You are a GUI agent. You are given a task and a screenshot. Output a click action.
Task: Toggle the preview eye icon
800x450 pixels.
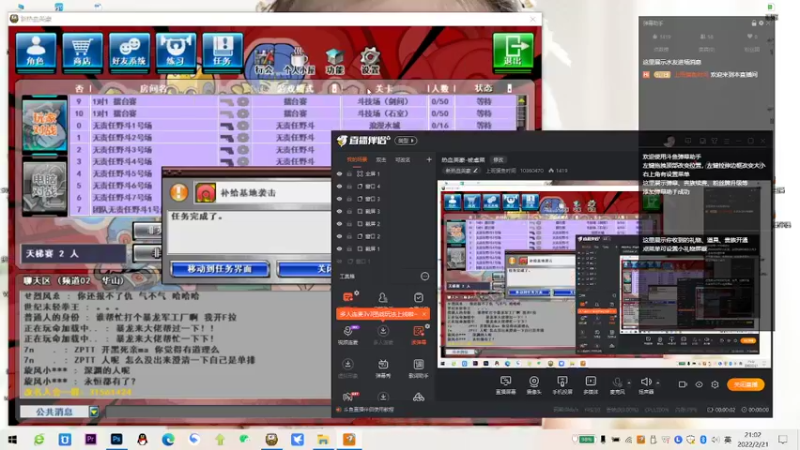(x=699, y=384)
